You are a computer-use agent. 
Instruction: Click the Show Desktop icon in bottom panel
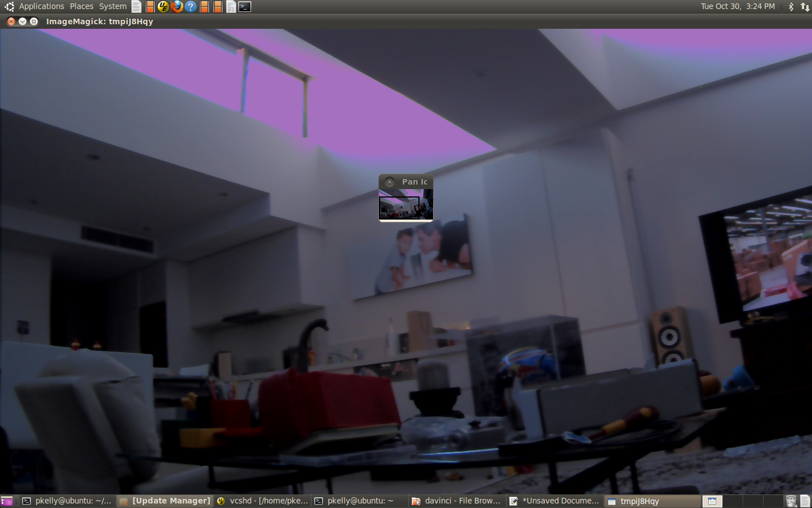pyautogui.click(x=7, y=501)
